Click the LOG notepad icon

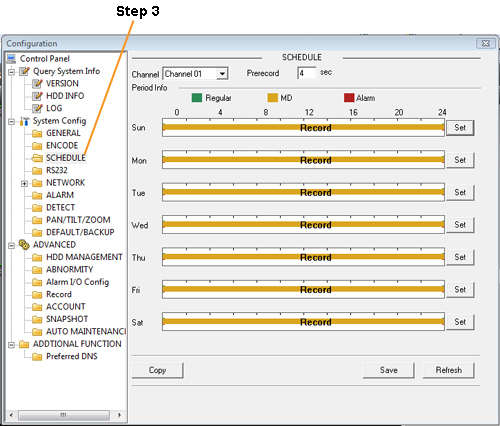[x=37, y=108]
